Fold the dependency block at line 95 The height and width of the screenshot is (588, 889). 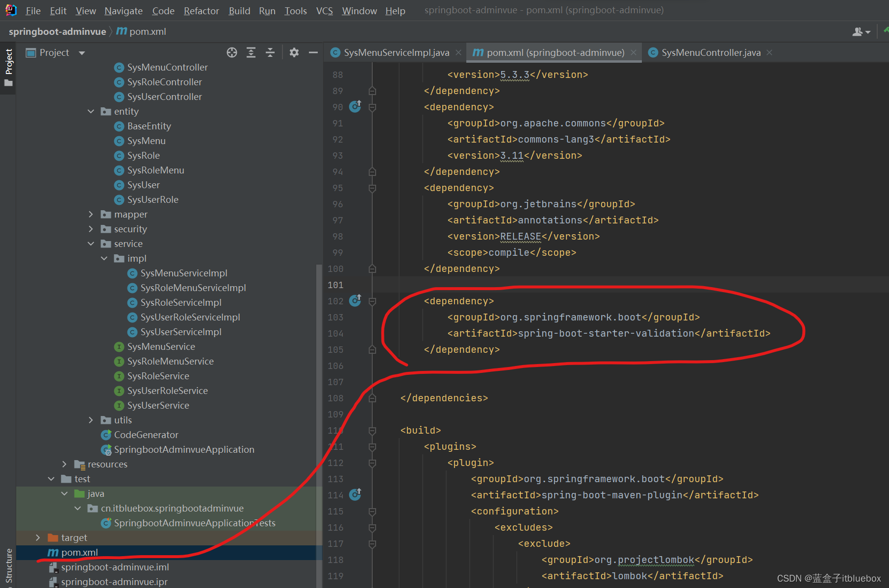(x=372, y=188)
